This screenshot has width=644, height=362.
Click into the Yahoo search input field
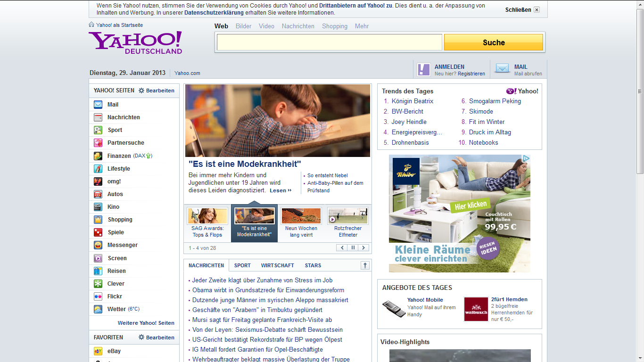pyautogui.click(x=329, y=42)
